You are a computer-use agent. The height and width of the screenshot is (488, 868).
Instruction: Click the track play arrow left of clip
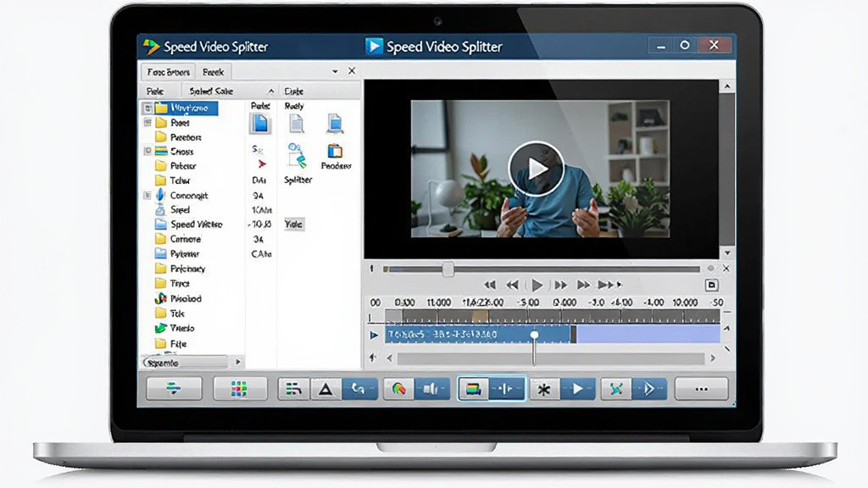click(374, 335)
